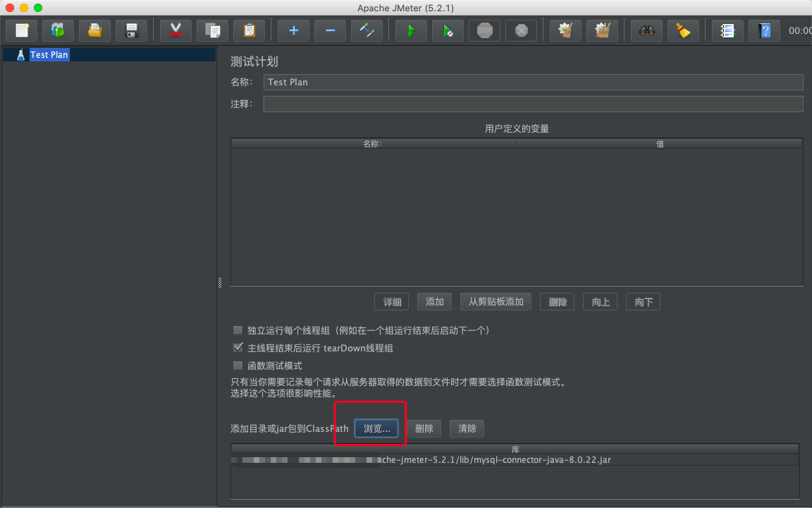This screenshot has width=812, height=508.
Task: Collapse all tree nodes with minus icon
Action: coord(331,30)
